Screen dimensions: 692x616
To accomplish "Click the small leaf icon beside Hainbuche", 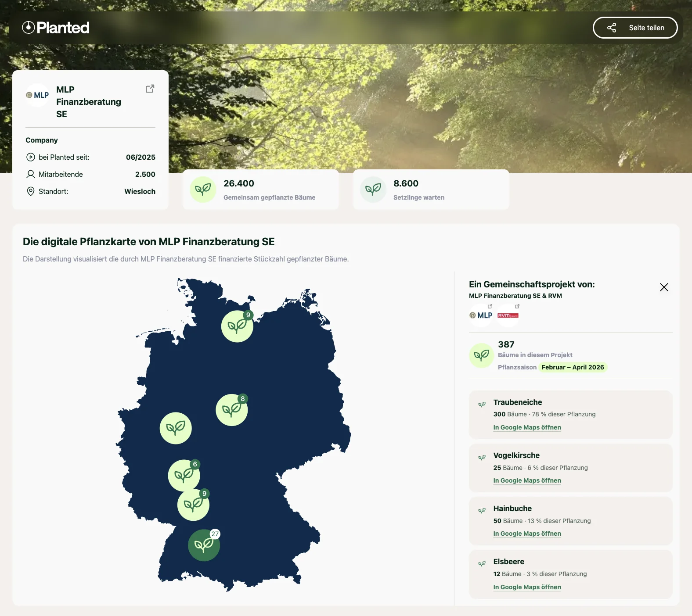I will [482, 510].
